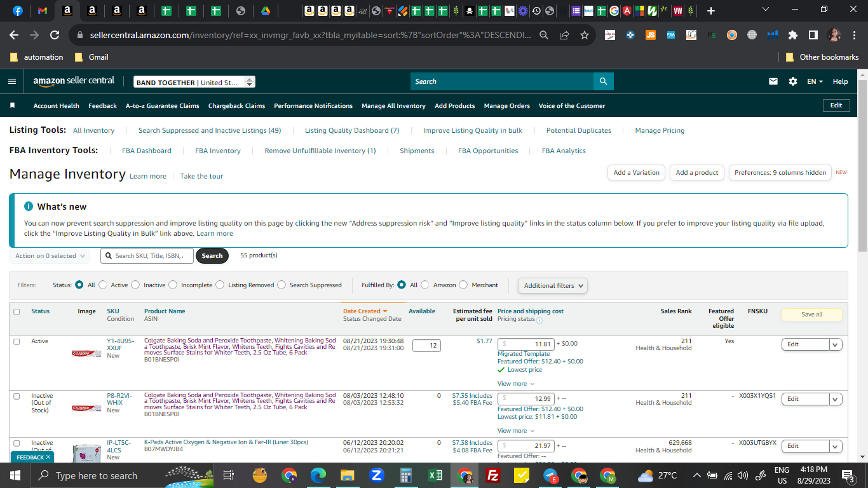Select the Active status radio button

coord(103,285)
